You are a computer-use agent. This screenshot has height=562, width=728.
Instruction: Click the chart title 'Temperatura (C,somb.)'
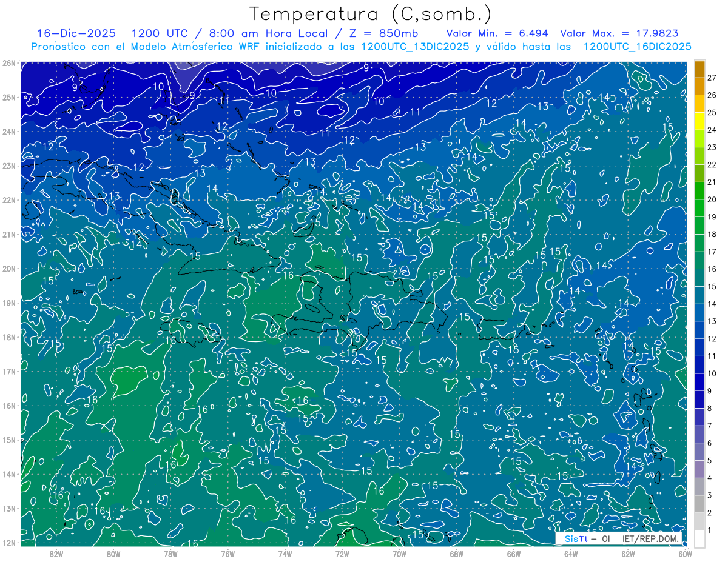tap(371, 14)
